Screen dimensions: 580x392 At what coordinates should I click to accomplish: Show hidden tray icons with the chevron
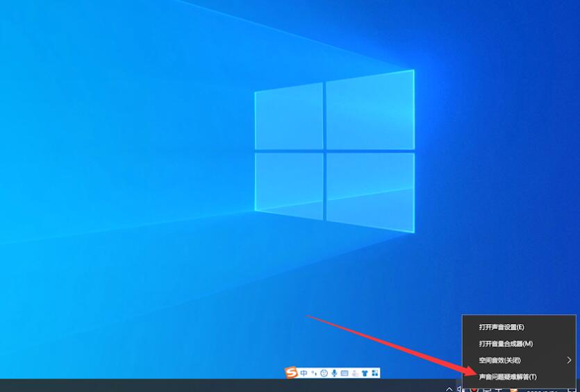[449, 389]
